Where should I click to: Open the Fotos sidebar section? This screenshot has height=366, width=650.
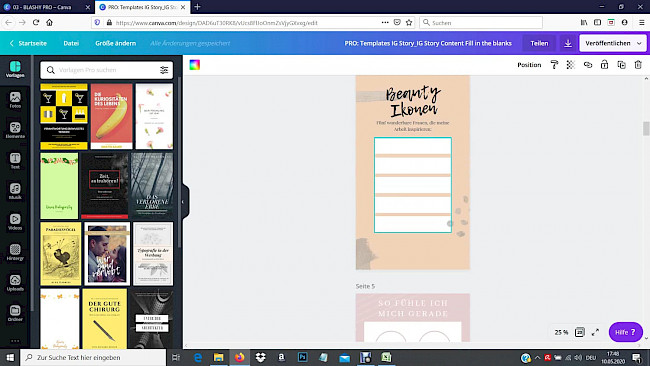click(15, 100)
